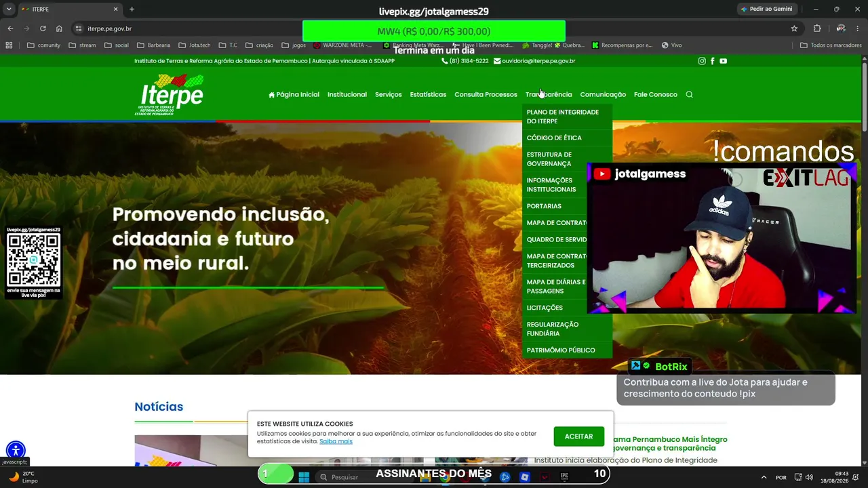
Task: Open the comunity bookmarks folder
Action: pos(43,45)
